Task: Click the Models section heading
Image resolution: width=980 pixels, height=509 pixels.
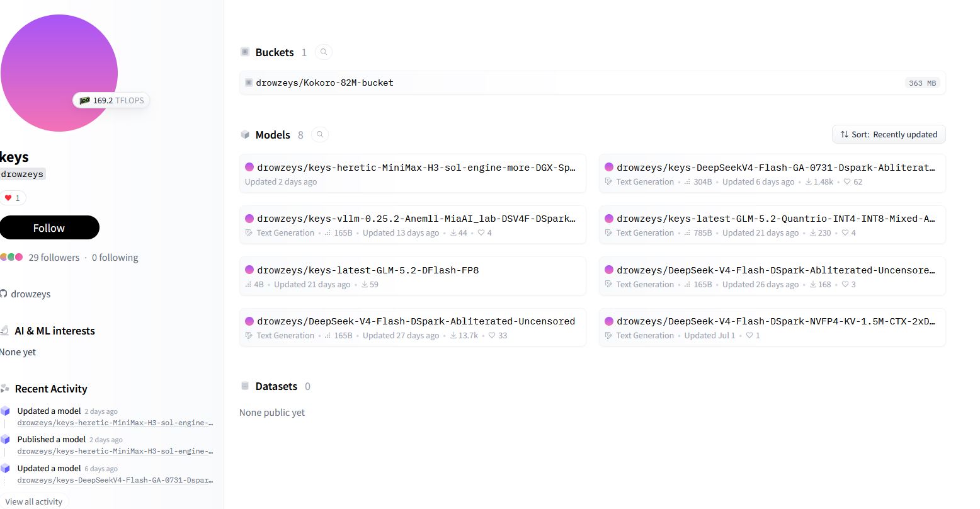Action: [273, 135]
